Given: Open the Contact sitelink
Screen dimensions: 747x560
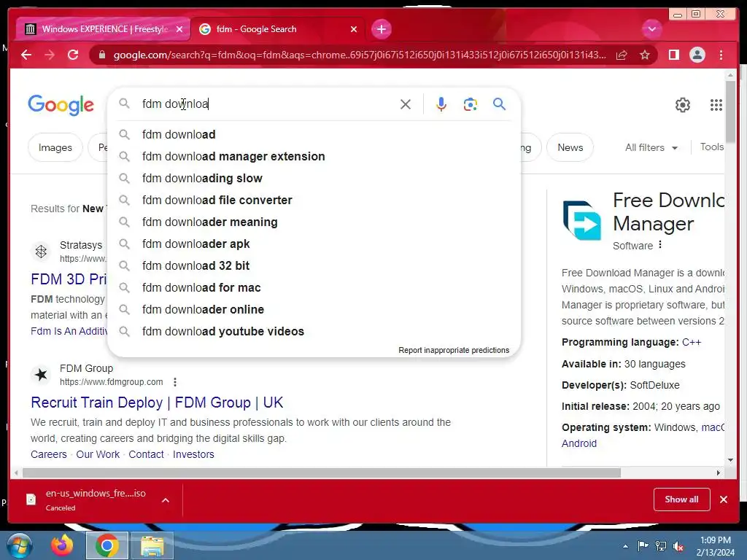Looking at the screenshot, I should point(146,455).
